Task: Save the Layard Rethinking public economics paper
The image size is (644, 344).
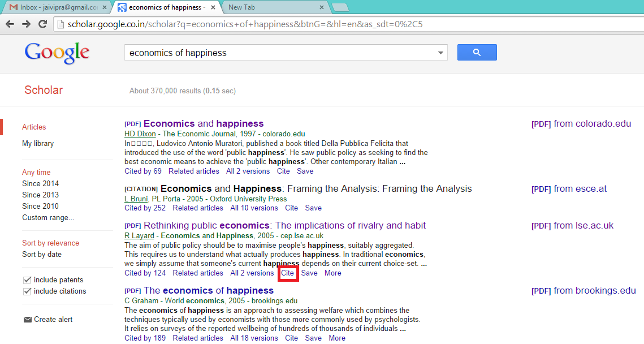Action: pos(309,273)
